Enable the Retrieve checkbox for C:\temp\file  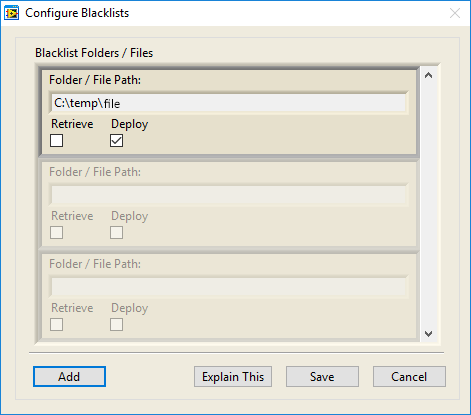56,140
